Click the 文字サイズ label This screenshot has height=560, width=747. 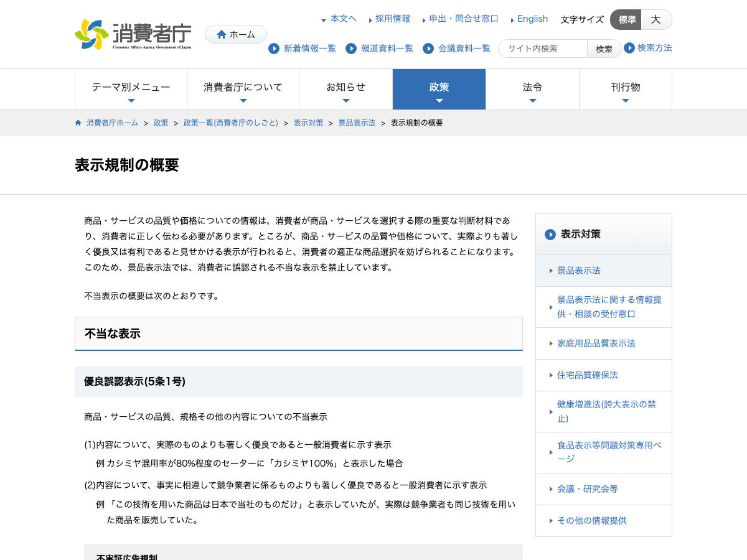click(582, 20)
